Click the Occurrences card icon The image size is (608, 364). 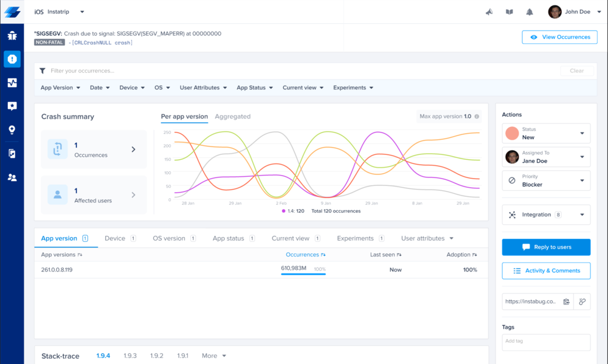(57, 149)
